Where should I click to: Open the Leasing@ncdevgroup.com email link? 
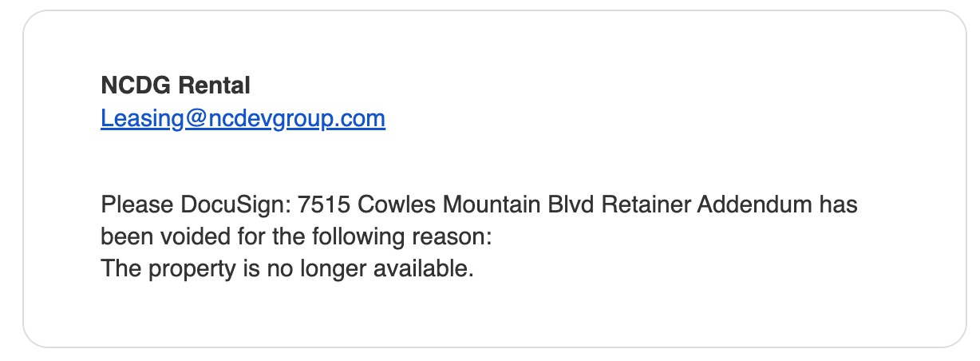pyautogui.click(x=243, y=119)
